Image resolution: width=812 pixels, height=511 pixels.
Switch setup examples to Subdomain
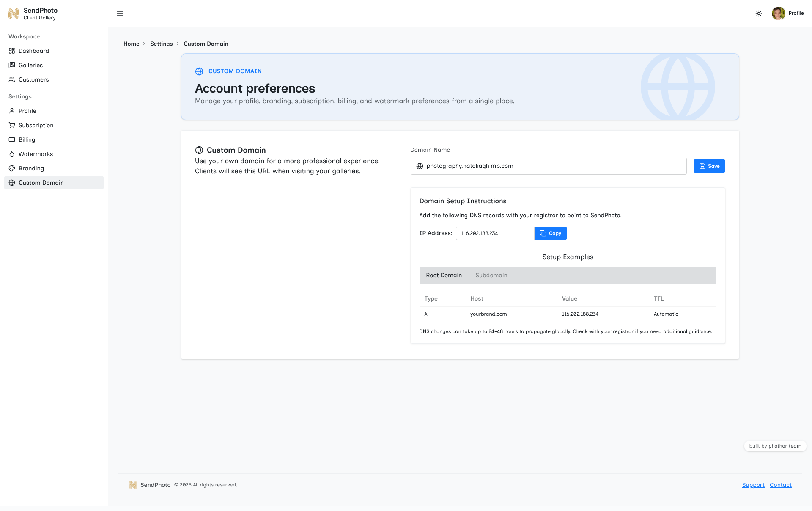coord(491,275)
